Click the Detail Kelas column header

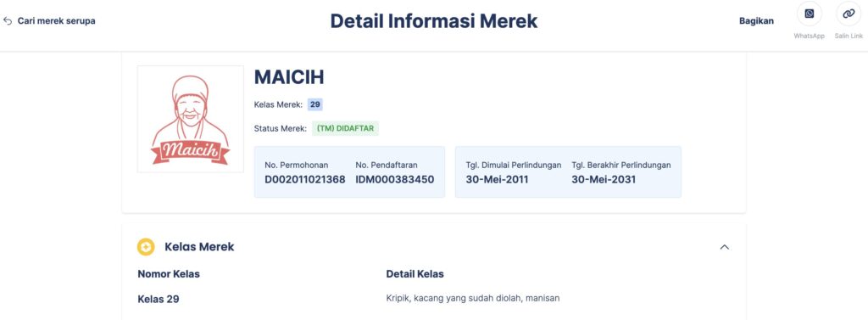415,274
